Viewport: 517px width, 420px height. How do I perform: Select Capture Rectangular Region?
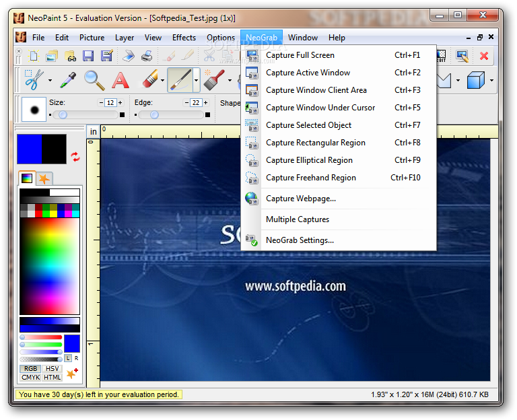coord(339,143)
